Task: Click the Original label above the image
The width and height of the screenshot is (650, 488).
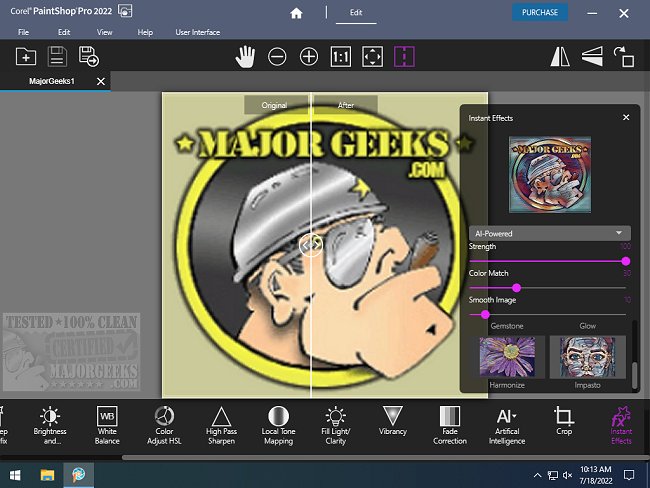Action: click(x=274, y=105)
